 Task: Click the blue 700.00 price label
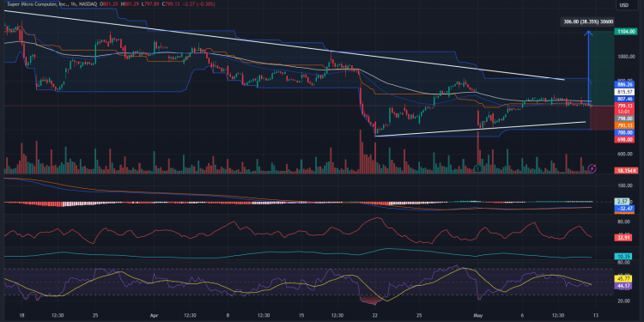[x=624, y=133]
